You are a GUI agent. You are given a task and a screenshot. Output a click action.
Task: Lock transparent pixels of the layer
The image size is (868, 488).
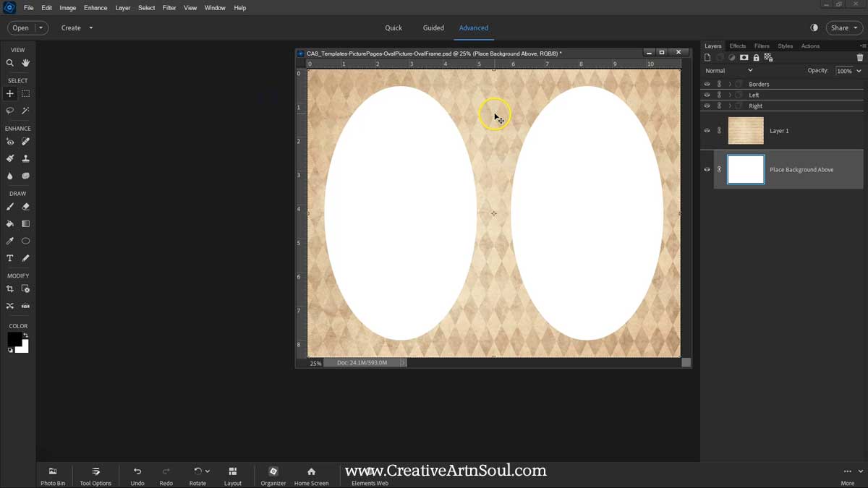point(768,58)
